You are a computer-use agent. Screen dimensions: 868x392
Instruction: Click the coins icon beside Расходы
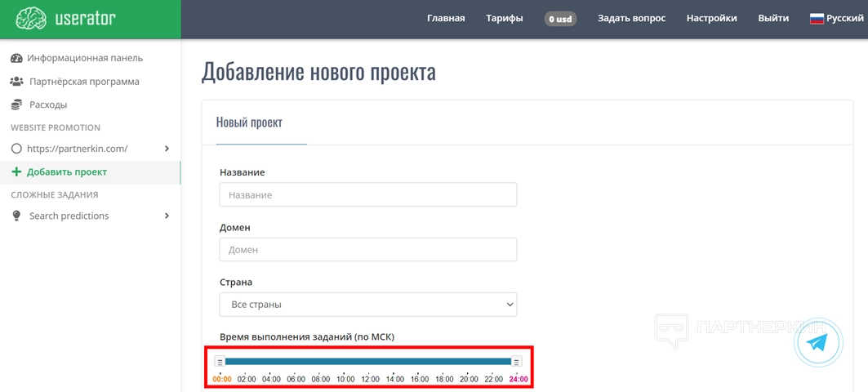point(16,105)
